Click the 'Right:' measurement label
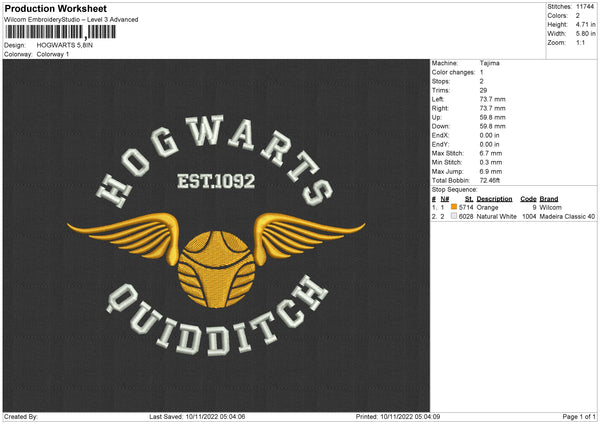This screenshot has width=600, height=424. 440,108
